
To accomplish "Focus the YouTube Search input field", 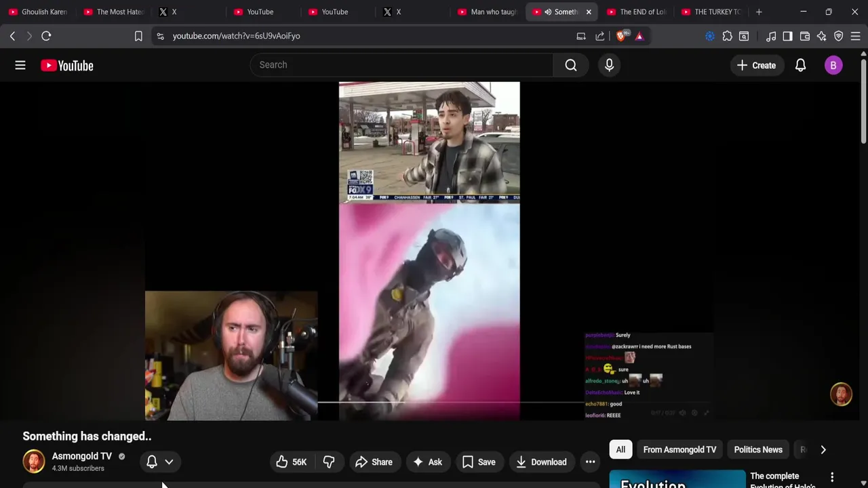I will click(402, 65).
